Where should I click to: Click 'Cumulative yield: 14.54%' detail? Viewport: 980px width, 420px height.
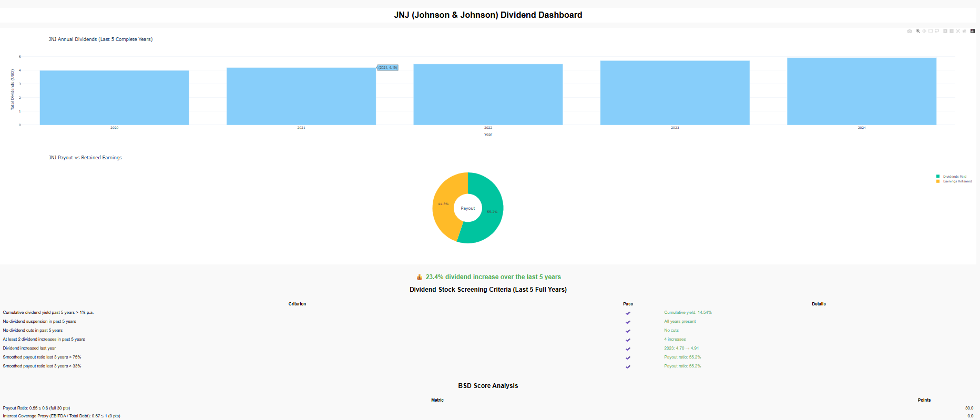(688, 313)
